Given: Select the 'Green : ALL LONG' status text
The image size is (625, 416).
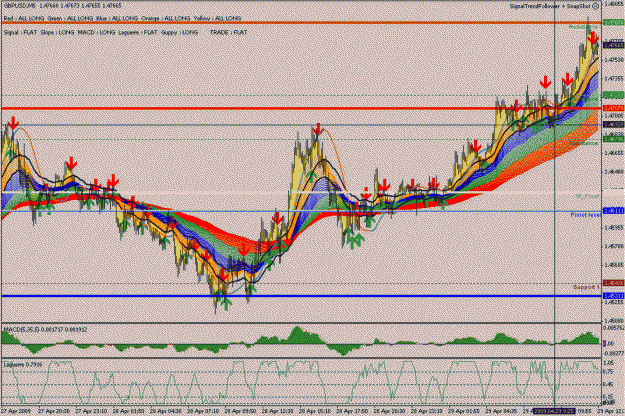Looking at the screenshot, I should 69,18.
